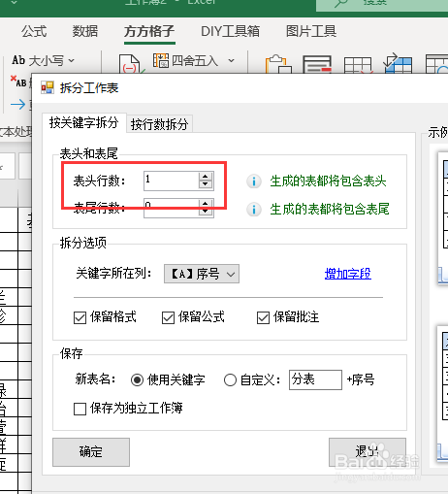
Task: Enable 保存为独立工作簿 checkbox
Action: point(80,409)
